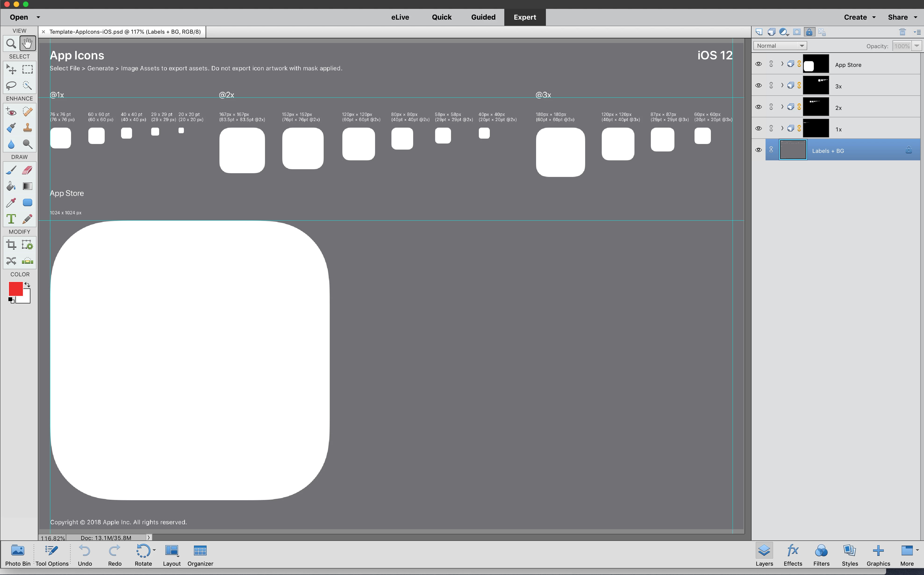Hide the Labels + BG layer
The image size is (924, 575).
pos(758,150)
